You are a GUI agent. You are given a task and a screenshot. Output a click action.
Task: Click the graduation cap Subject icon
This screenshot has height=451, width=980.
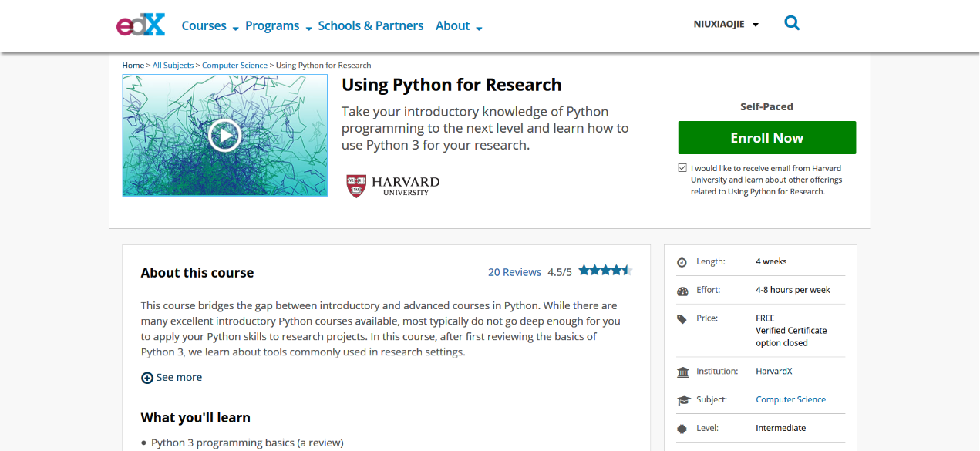682,400
